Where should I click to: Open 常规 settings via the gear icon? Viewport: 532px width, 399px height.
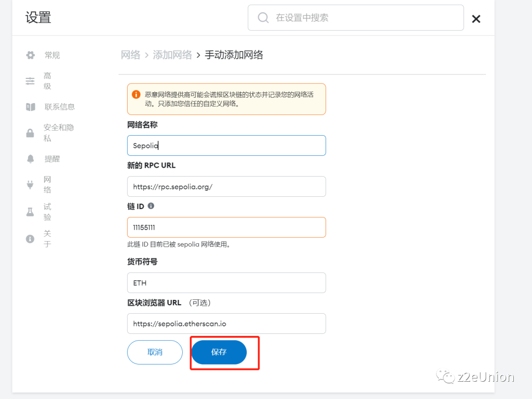[31, 55]
